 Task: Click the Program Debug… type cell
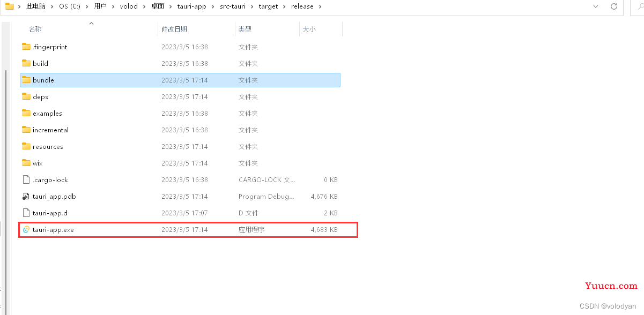(267, 196)
